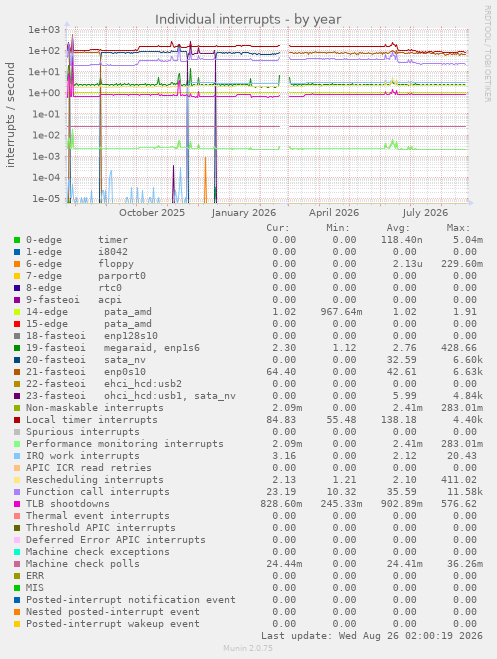Click the 'July 2026' x-axis label
Image resolution: width=497 pixels, height=659 pixels.
point(425,213)
